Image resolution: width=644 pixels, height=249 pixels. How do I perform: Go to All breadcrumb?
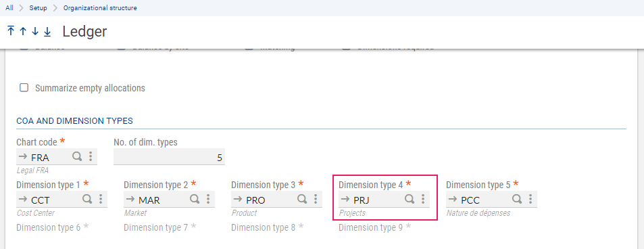[x=9, y=8]
